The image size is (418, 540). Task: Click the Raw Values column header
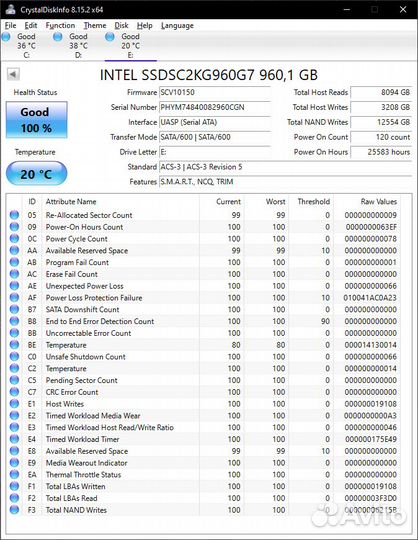click(367, 202)
